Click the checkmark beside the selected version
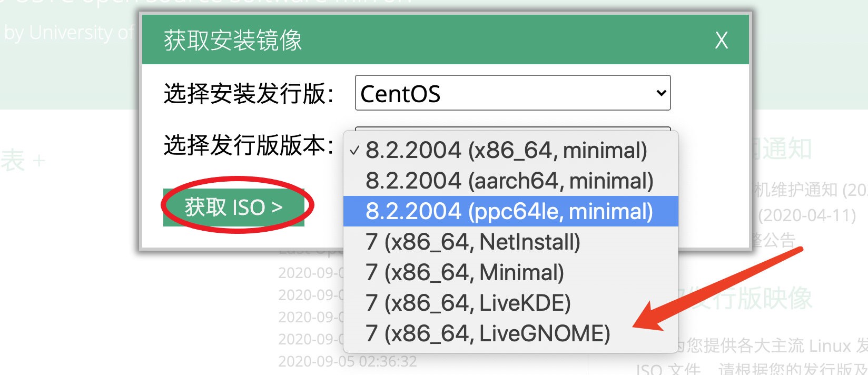This screenshot has height=375, width=868. click(x=354, y=151)
